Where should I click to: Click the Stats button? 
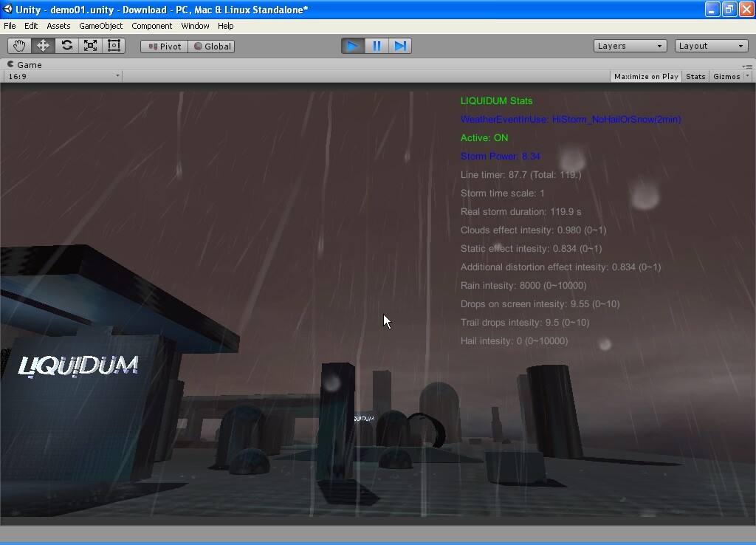pos(695,75)
